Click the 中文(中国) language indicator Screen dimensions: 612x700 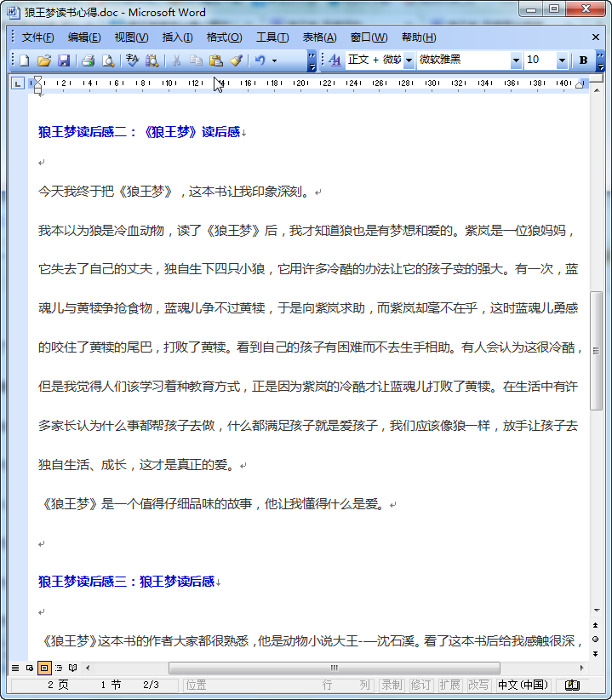coord(523,685)
